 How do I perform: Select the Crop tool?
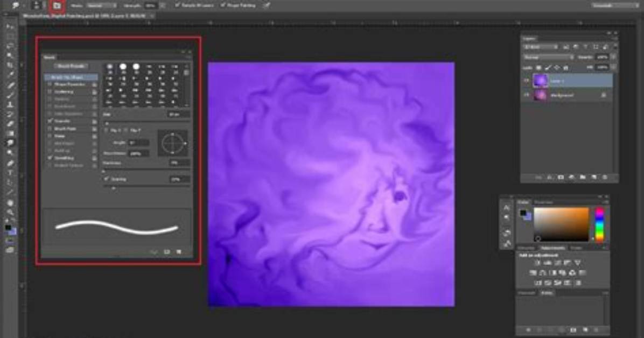(10, 65)
